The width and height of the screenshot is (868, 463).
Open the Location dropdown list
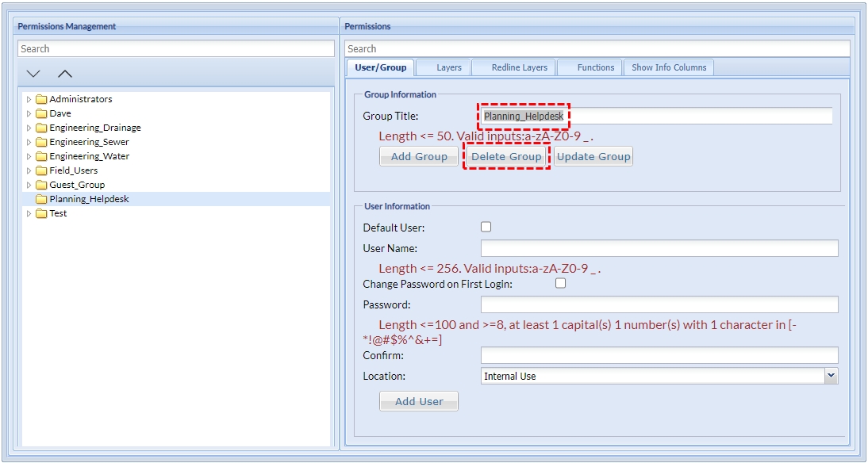point(830,377)
